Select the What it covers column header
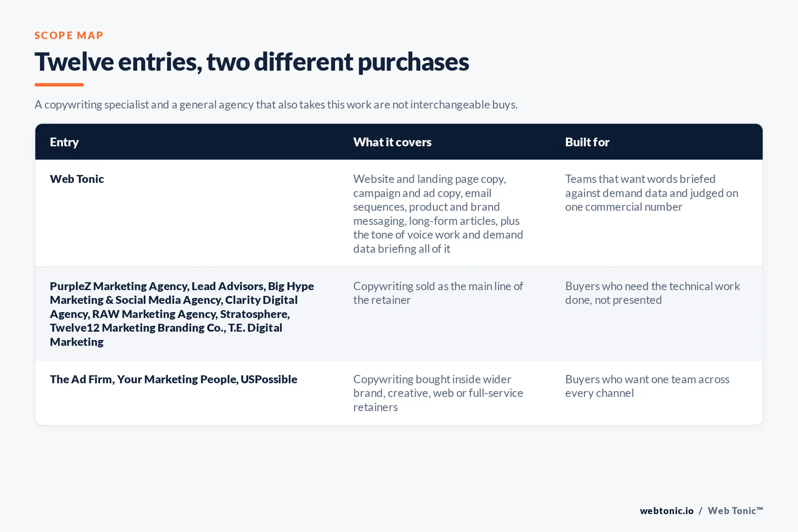The width and height of the screenshot is (798, 532). 393,142
